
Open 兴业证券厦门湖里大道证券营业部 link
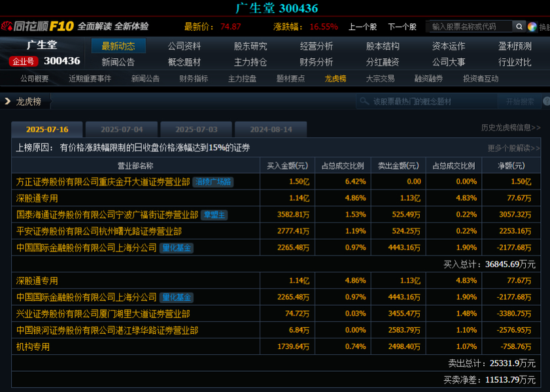[x=103, y=314]
